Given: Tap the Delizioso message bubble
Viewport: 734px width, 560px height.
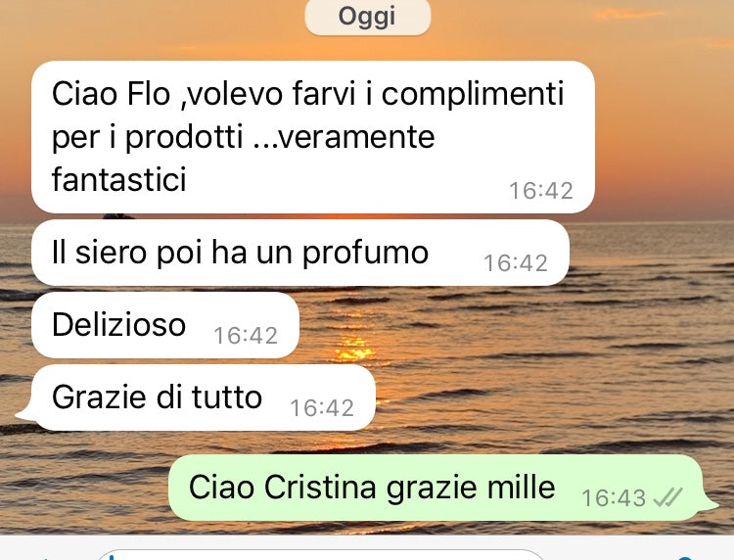Looking at the screenshot, I should coord(165,325).
